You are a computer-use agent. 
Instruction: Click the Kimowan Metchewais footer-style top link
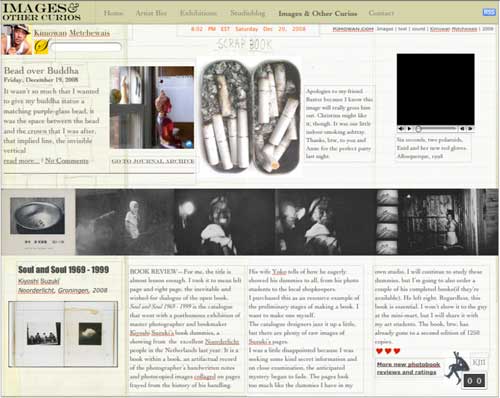click(453, 29)
